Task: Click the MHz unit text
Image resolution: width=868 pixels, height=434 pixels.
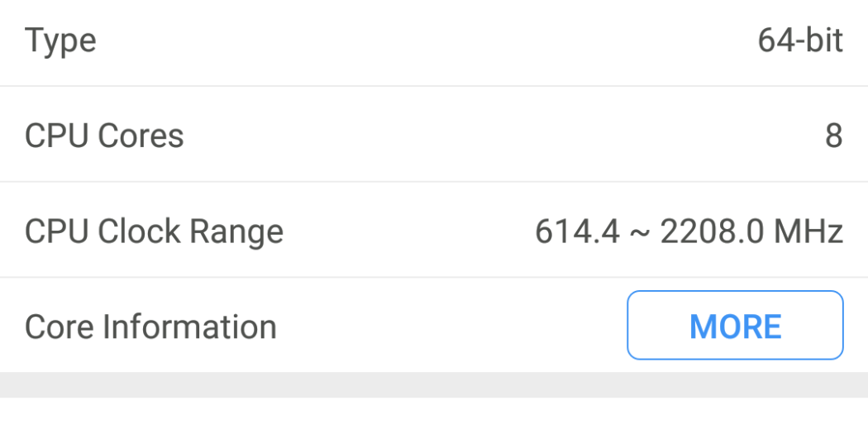Action: pyautogui.click(x=808, y=231)
